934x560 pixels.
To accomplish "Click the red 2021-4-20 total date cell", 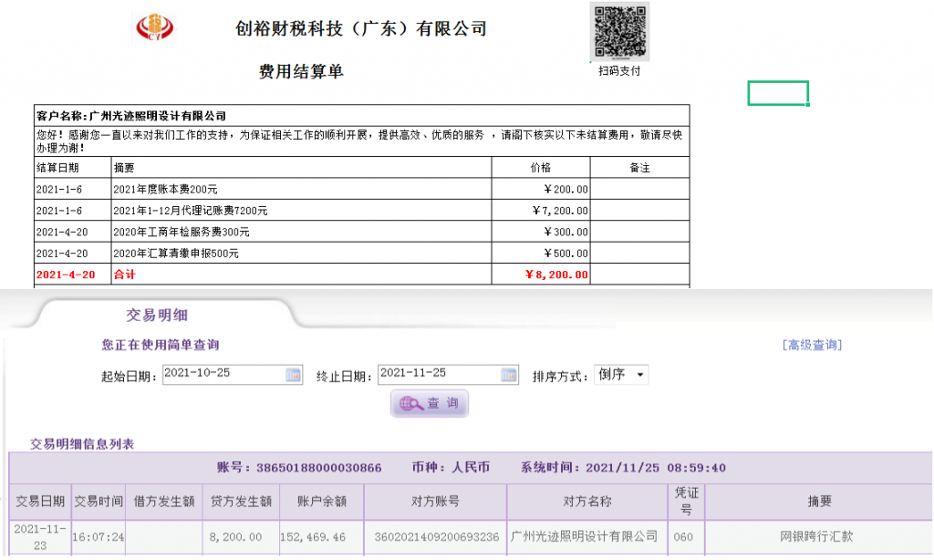I will pyautogui.click(x=73, y=275).
